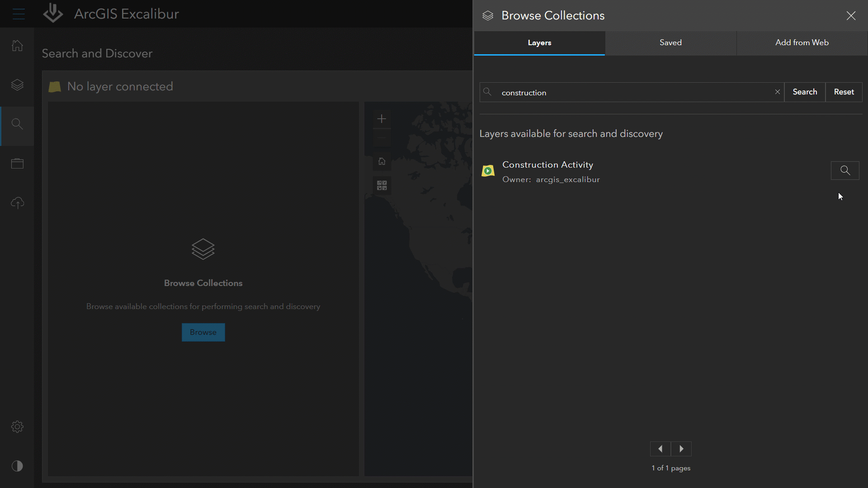Screen dimensions: 868x488
Task: Click the ArcGIS Excalibur home icon
Action: 17,45
